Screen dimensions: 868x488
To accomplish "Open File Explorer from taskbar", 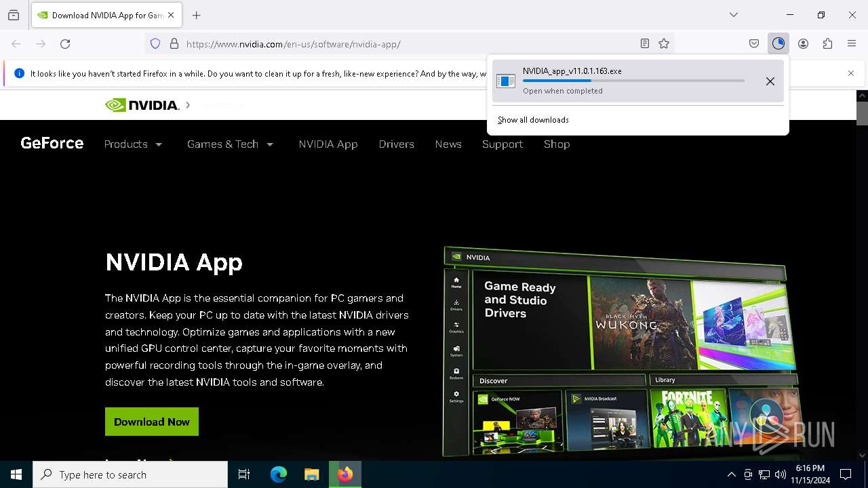I will 311,474.
